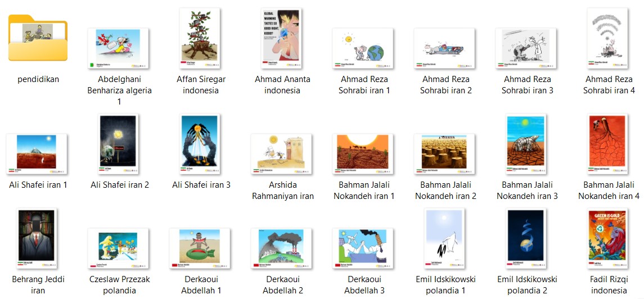Viewport: 644px width, 299px height.
Task: Click Derkaoui Abdellah 1 thumbnail
Action: [x=200, y=249]
